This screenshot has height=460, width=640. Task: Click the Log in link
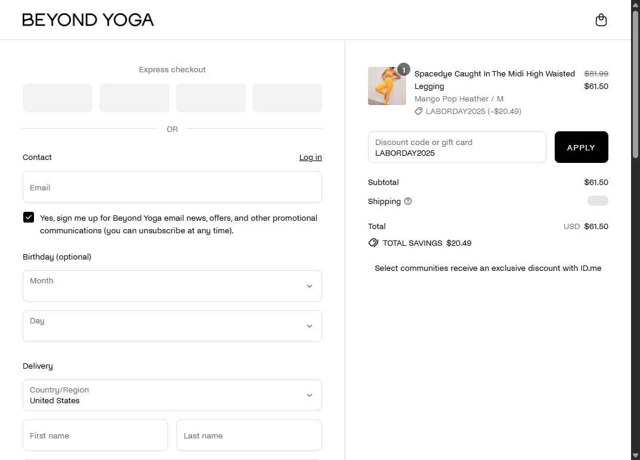click(x=310, y=157)
